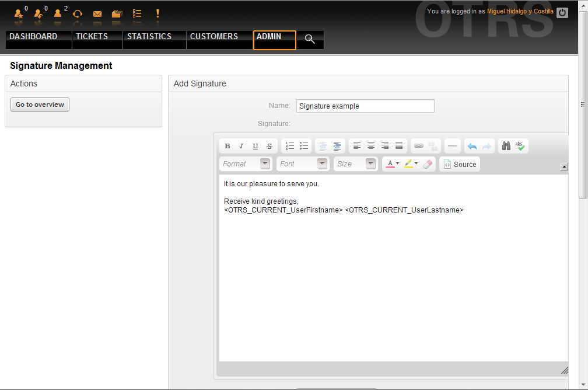Screen dimensions: 588x390
Task: Click the insert link icon
Action: [x=419, y=146]
